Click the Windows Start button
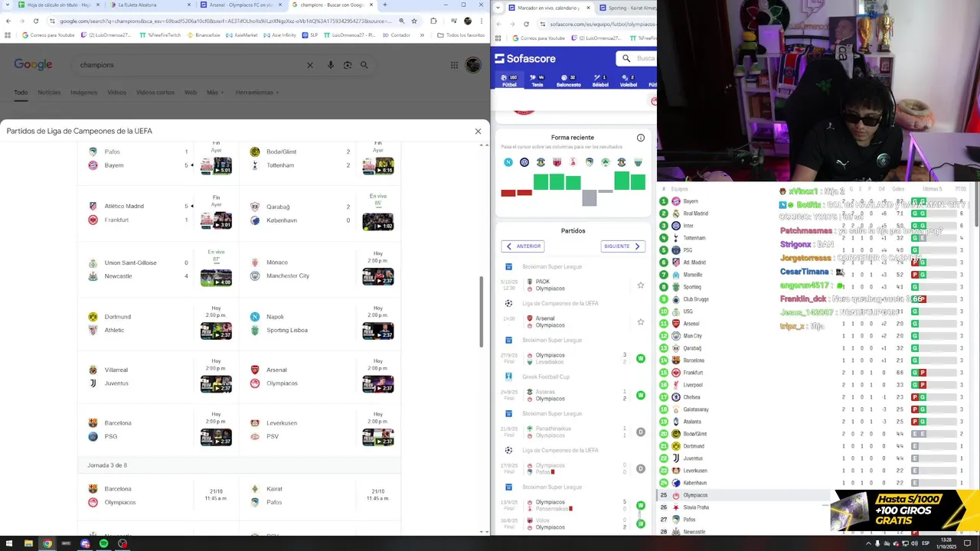The width and height of the screenshot is (980, 551). (x=8, y=543)
